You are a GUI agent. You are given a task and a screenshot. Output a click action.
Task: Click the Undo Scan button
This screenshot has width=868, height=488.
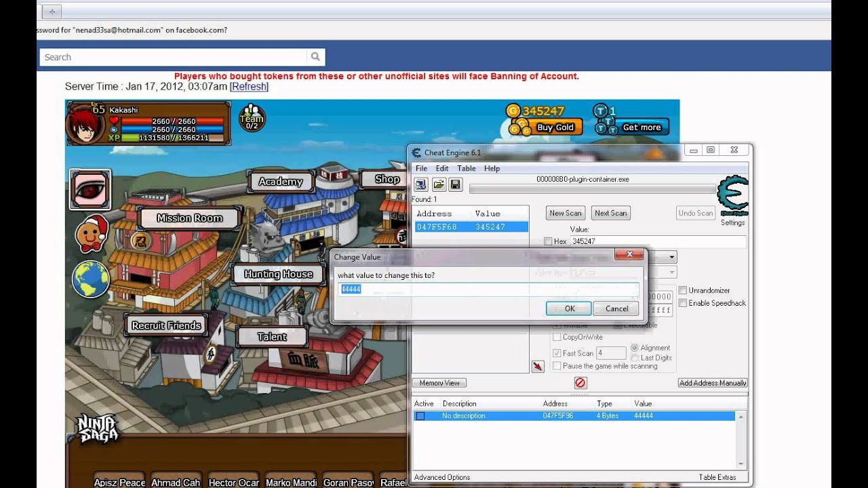point(696,213)
